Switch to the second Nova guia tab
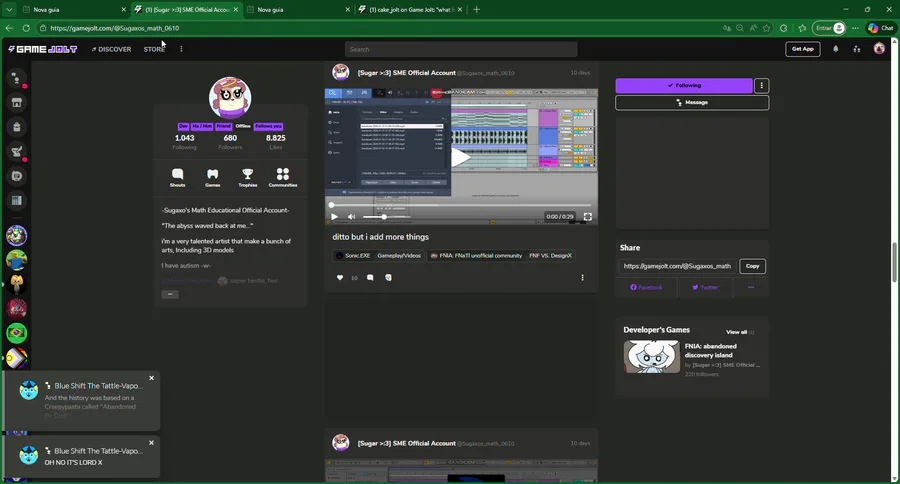The width and height of the screenshot is (900, 484). click(297, 10)
